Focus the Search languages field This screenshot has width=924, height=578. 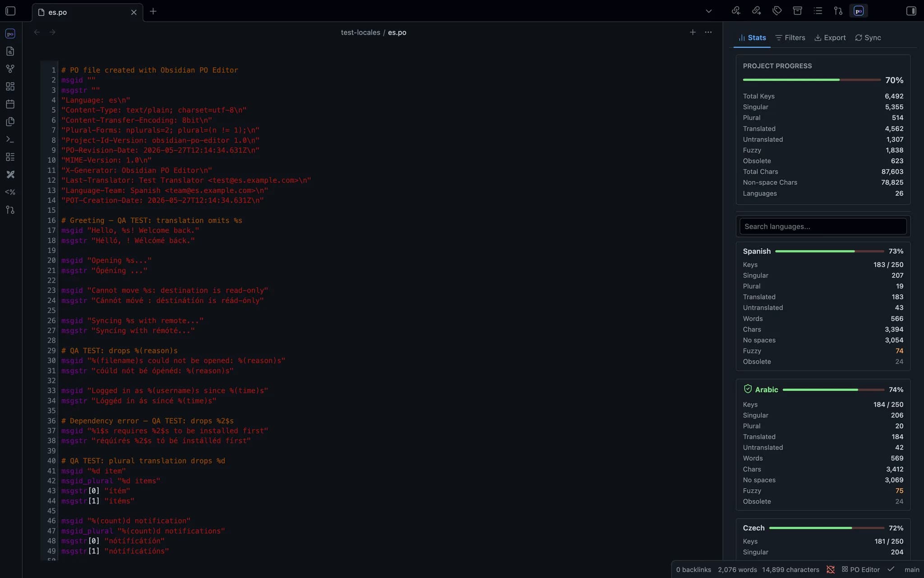coord(823,226)
